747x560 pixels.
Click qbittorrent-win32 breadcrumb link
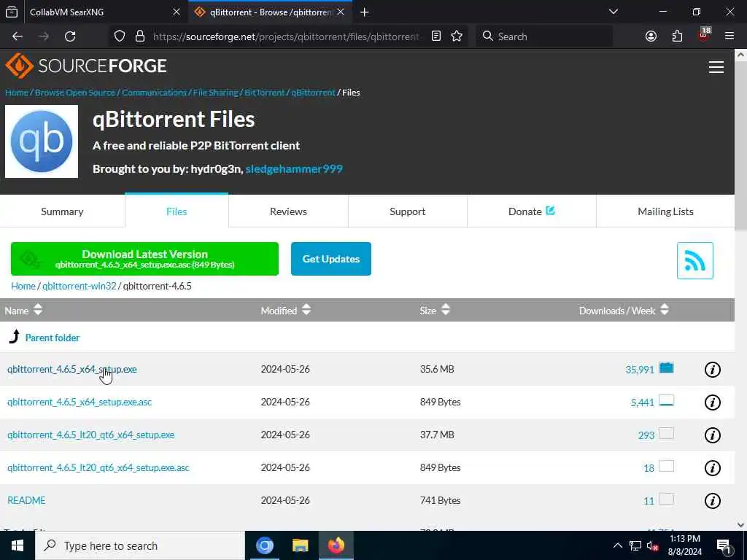pos(79,286)
